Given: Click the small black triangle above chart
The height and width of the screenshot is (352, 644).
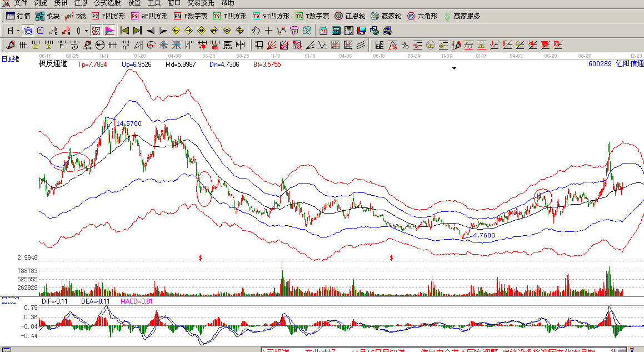Looking at the screenshot, I should 455,68.
